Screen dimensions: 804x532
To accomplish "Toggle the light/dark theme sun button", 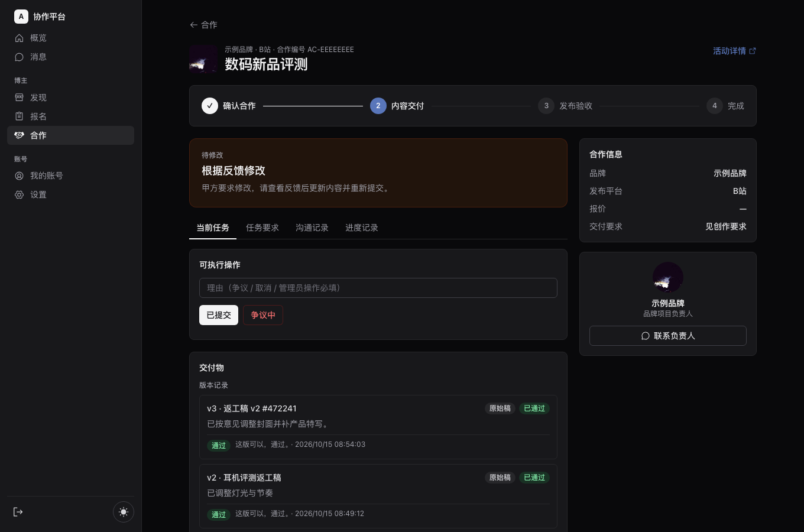I will point(124,512).
